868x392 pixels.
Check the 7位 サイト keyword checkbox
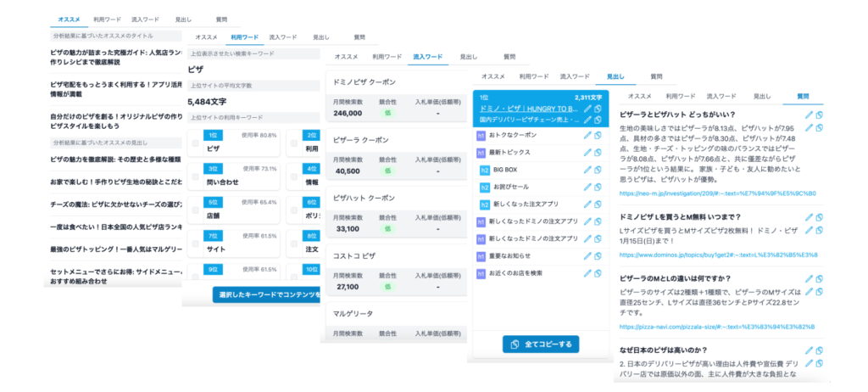pyautogui.click(x=195, y=244)
